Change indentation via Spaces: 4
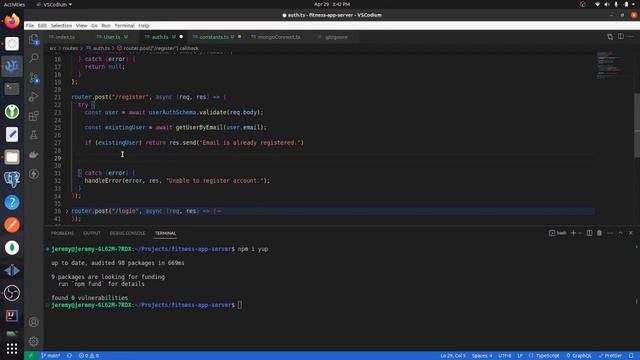The width and height of the screenshot is (640, 360). (x=482, y=356)
